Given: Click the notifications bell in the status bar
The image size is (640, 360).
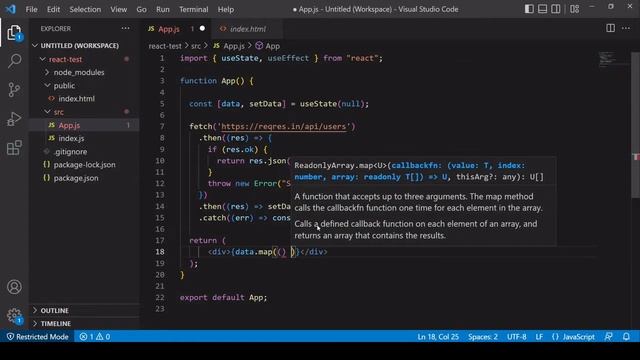Looking at the screenshot, I should tap(626, 337).
